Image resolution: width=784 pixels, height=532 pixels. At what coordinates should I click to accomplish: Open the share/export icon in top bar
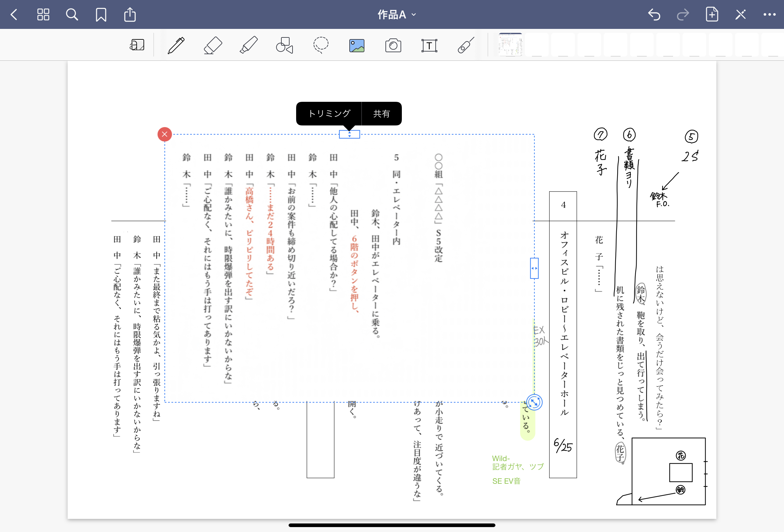point(130,14)
